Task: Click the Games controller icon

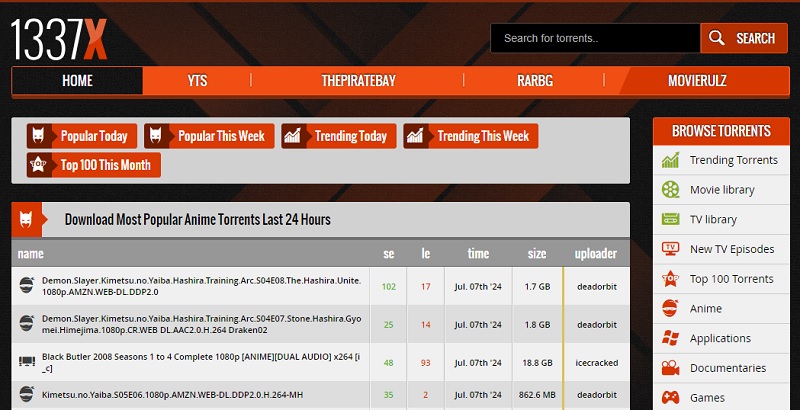Action: point(670,397)
